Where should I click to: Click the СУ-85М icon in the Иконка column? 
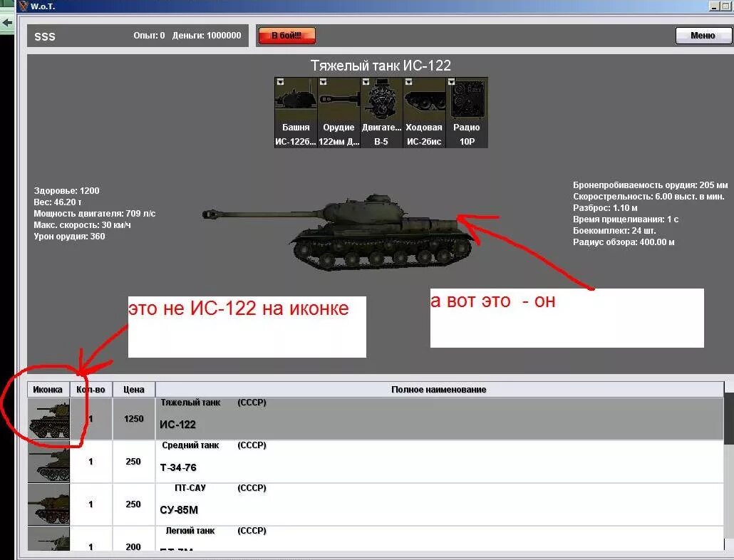coord(48,504)
